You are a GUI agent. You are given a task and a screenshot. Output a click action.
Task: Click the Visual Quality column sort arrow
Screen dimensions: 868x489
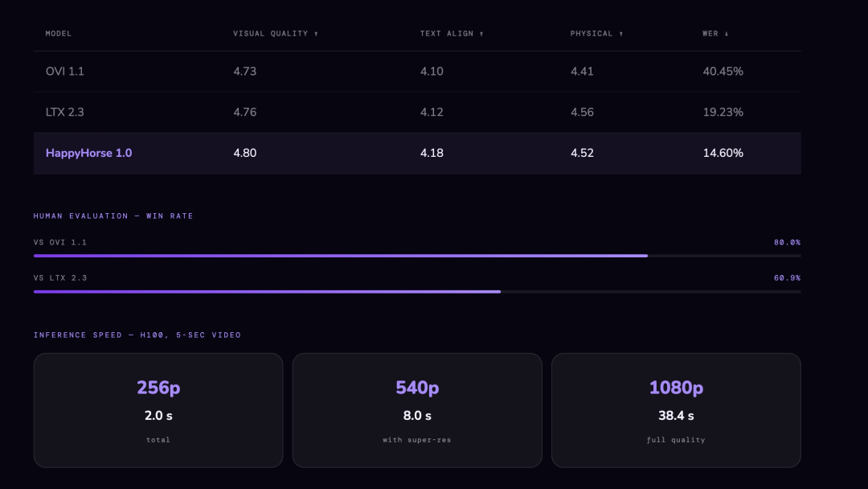(x=316, y=34)
